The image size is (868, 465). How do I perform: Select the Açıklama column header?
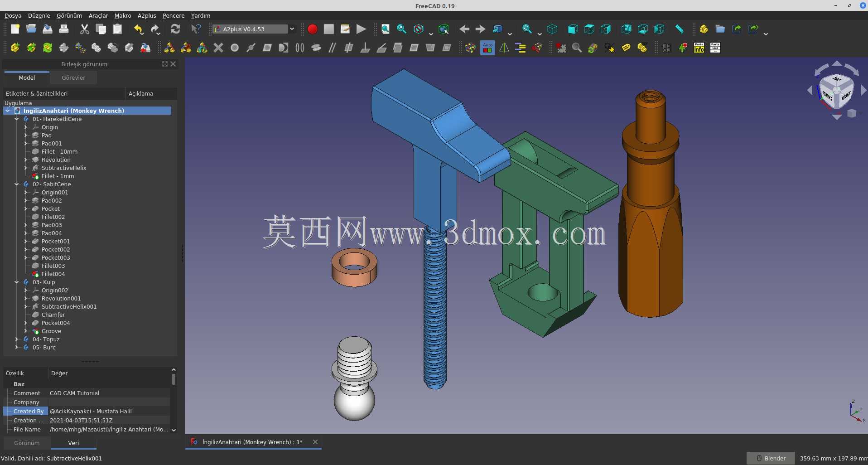150,93
